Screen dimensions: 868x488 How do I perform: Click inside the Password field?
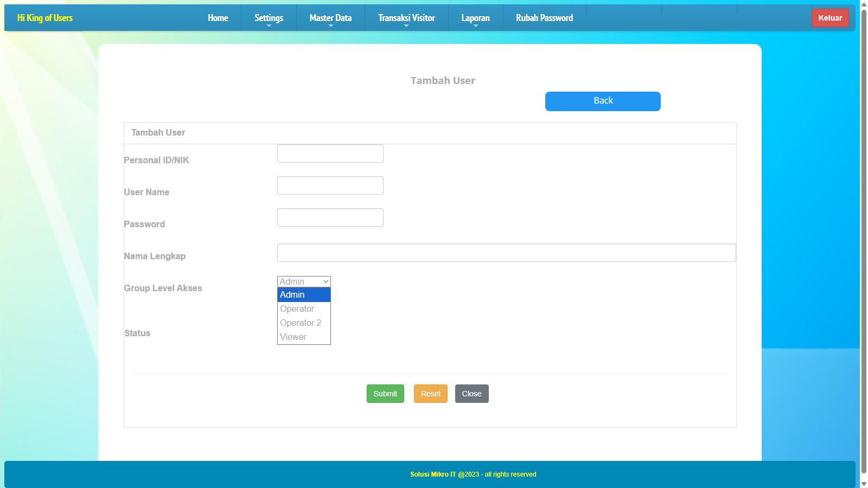330,217
